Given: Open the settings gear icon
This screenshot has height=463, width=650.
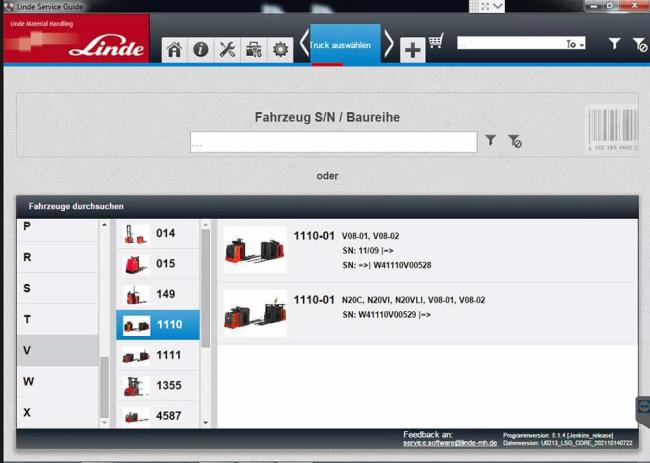Looking at the screenshot, I should pyautogui.click(x=280, y=49).
